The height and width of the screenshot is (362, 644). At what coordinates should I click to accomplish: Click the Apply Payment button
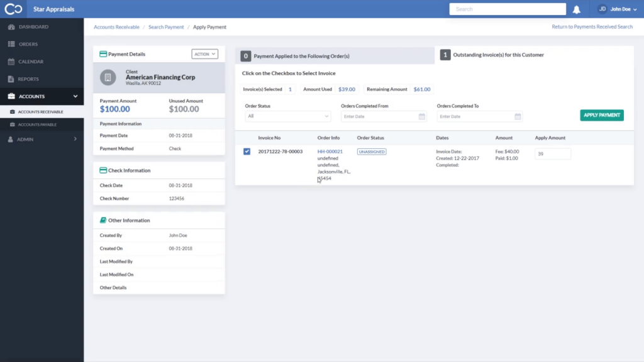pos(602,116)
